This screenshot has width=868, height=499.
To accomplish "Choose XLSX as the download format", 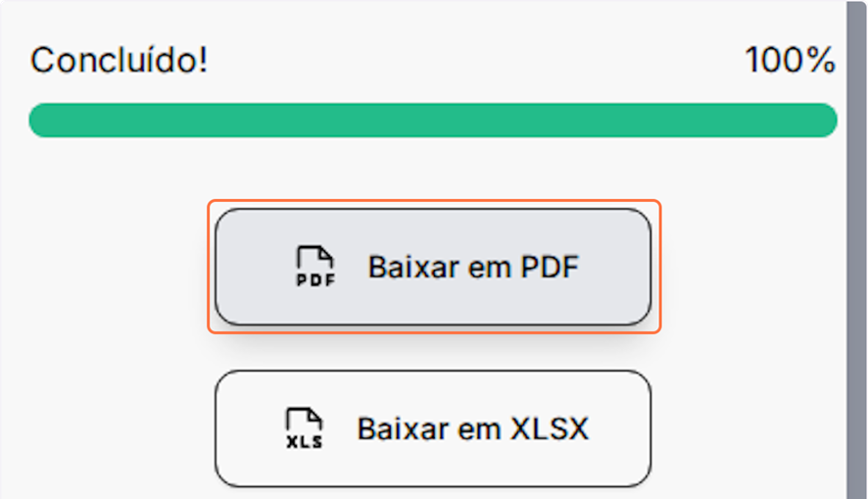I will (433, 428).
